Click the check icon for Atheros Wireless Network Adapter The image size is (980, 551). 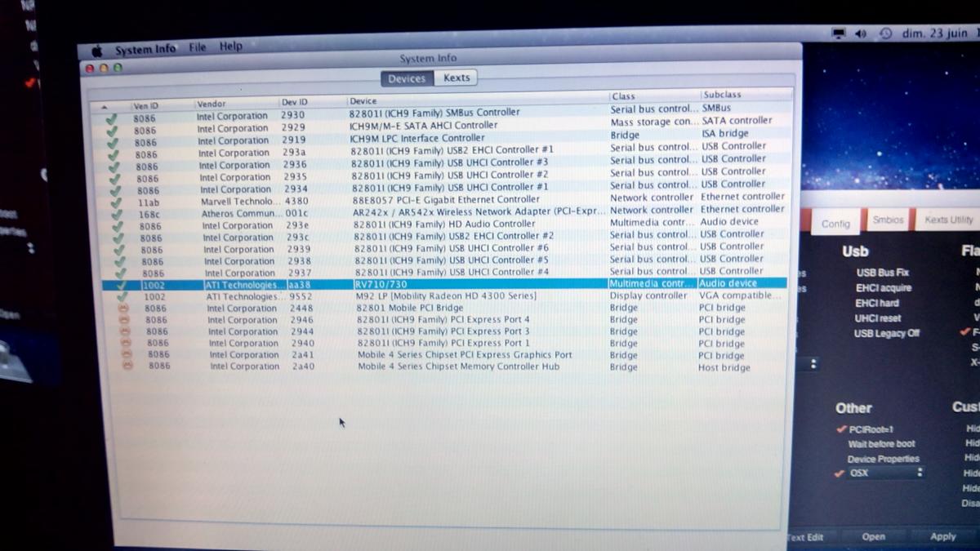[x=118, y=214]
